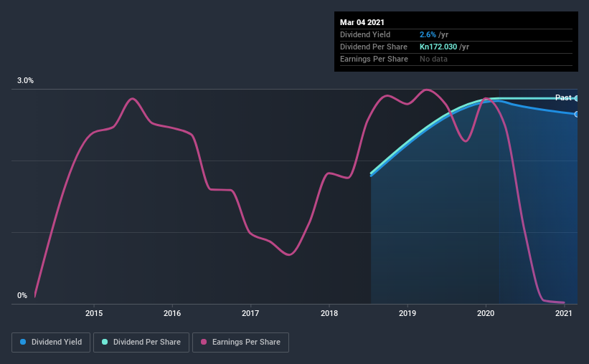This screenshot has width=589, height=364.
Task: Select the 2016 x-axis label
Action: [x=172, y=313]
